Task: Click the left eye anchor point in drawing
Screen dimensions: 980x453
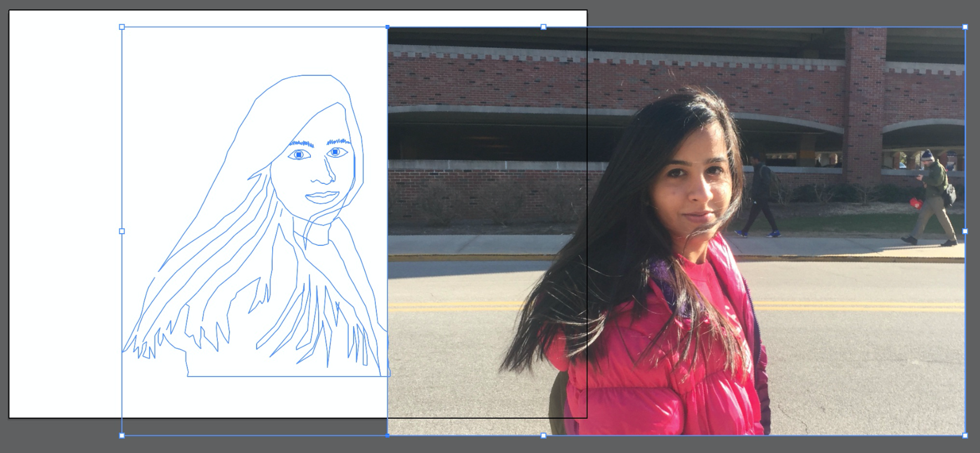Action: tap(299, 155)
